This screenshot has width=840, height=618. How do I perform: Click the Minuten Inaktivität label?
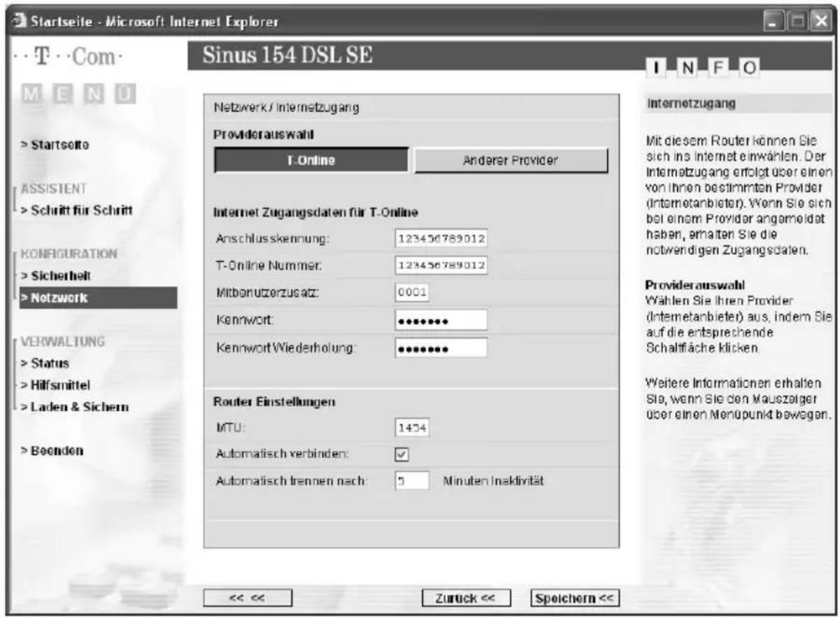[494, 481]
